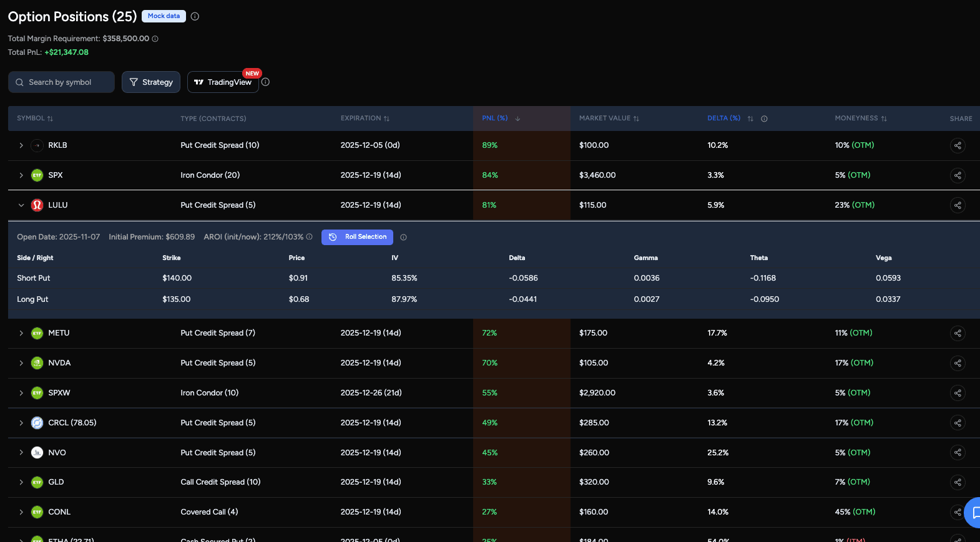Click the Search by symbol field
The width and height of the screenshot is (980, 542).
click(x=61, y=82)
